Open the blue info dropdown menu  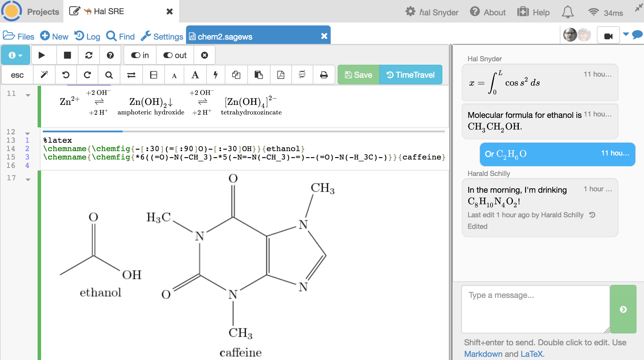click(x=15, y=55)
